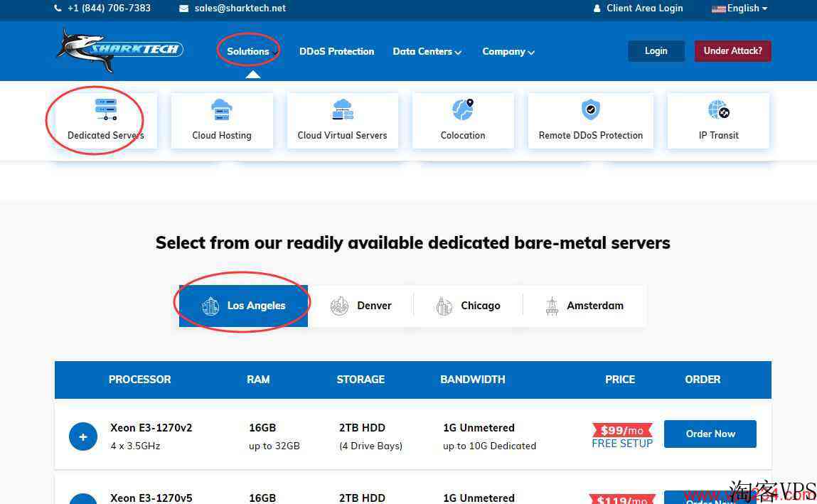
Task: Click the FREE SETUP text
Action: click(x=622, y=444)
